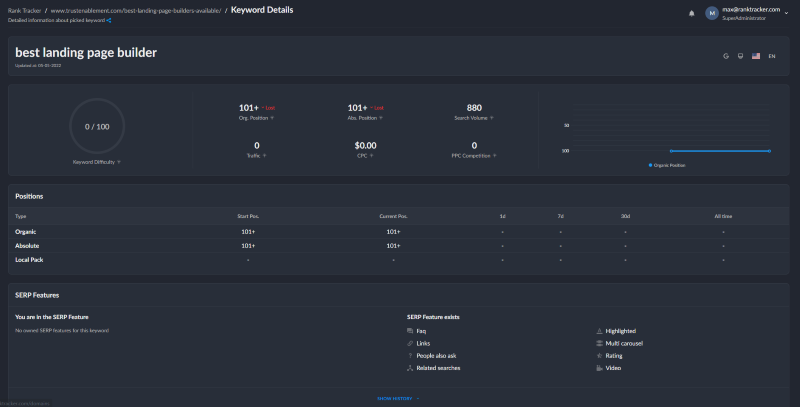Click the People also ask icon

pyautogui.click(x=410, y=355)
